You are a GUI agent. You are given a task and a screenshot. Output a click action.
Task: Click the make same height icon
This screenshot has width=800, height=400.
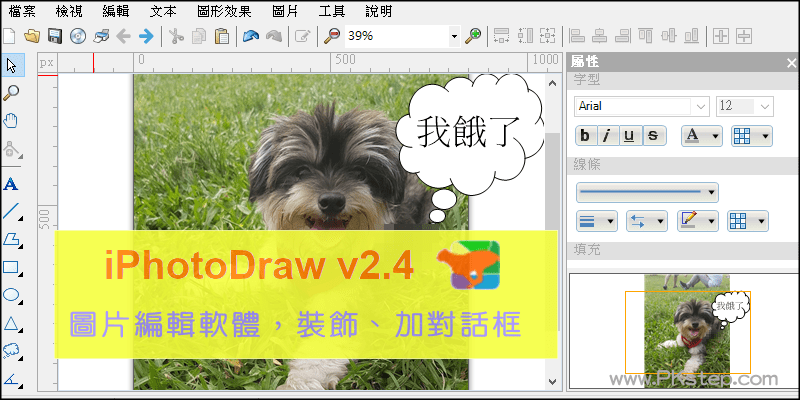tap(525, 36)
